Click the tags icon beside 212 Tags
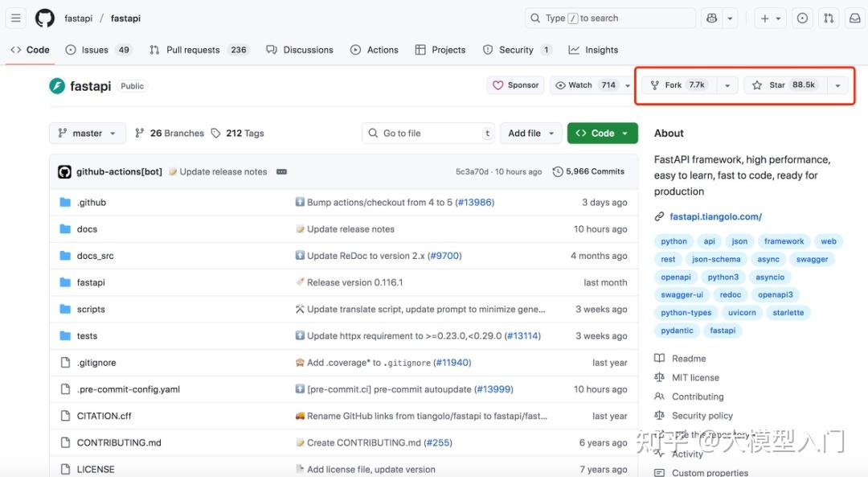 216,133
